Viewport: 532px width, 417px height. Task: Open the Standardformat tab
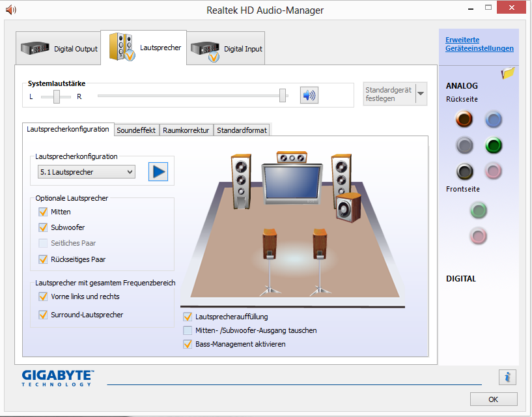pos(242,130)
